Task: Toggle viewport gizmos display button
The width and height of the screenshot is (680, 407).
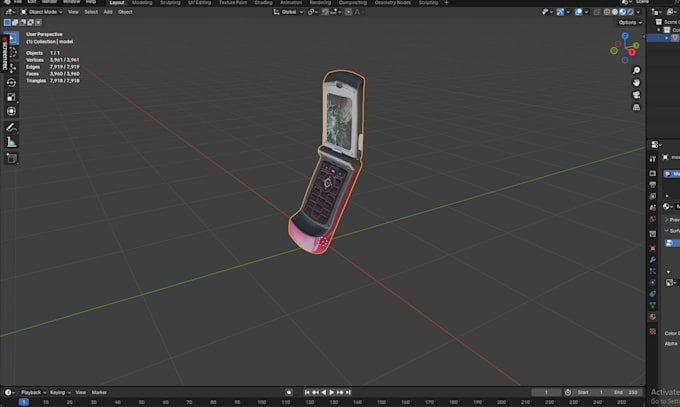Action: click(x=560, y=12)
